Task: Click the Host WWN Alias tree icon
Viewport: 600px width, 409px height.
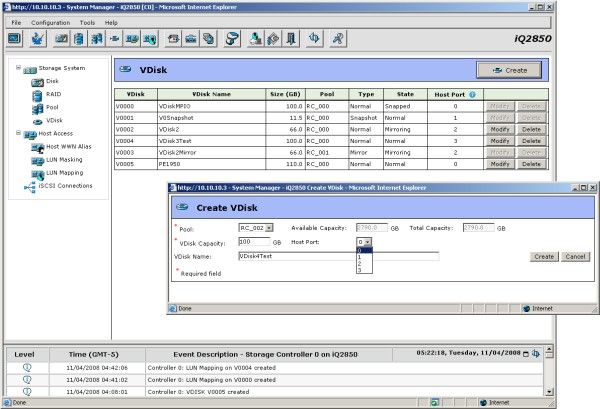Action: click(38, 148)
